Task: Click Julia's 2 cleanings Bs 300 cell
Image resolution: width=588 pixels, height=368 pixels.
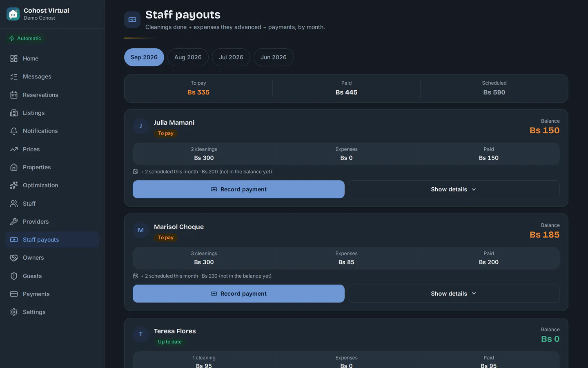Action: tap(204, 154)
